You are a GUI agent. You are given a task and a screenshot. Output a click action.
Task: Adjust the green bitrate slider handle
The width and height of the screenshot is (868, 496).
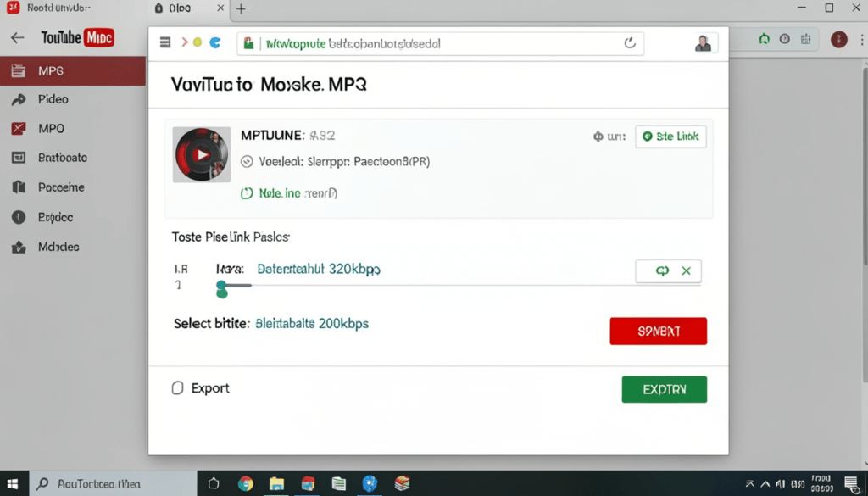tap(221, 288)
